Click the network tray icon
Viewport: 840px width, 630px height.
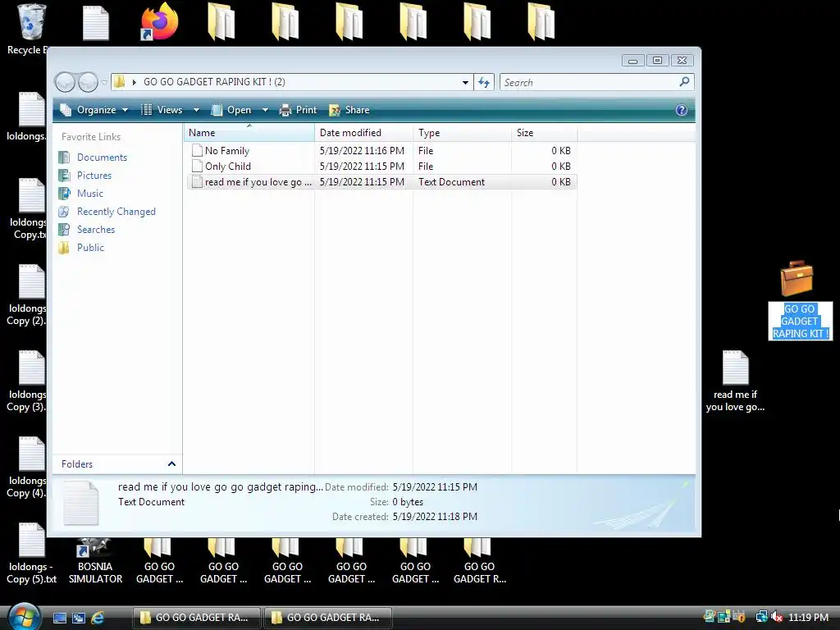click(x=761, y=617)
